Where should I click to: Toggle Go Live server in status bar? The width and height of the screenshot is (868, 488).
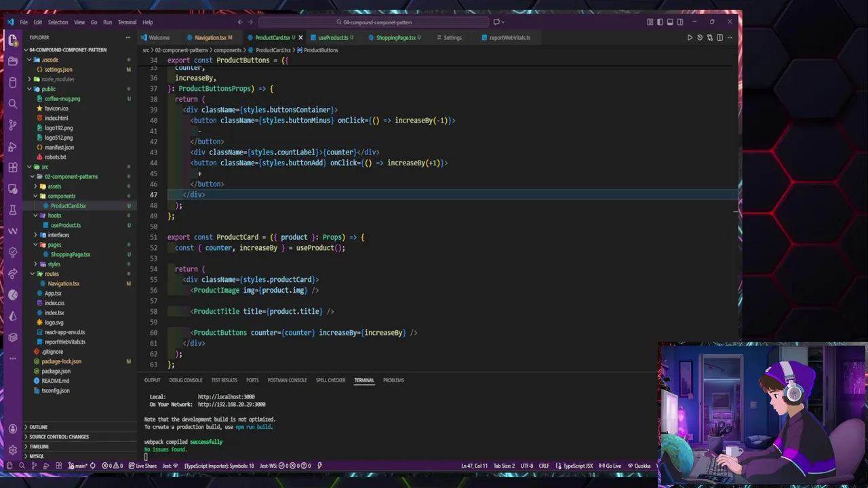610,466
